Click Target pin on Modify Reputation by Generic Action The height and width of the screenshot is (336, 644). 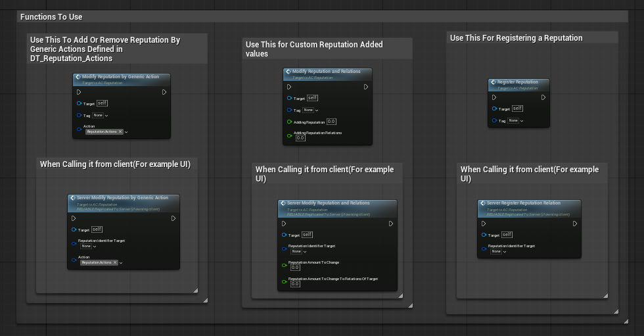(x=79, y=103)
